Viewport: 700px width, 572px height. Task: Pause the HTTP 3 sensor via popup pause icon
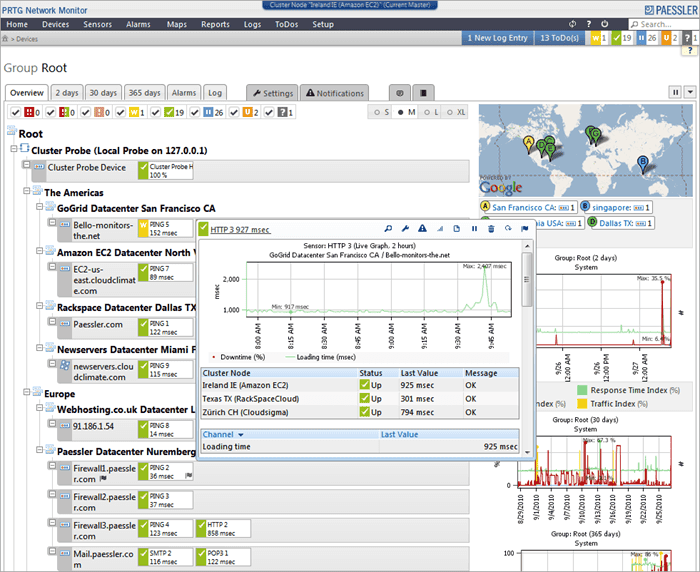[474, 229]
